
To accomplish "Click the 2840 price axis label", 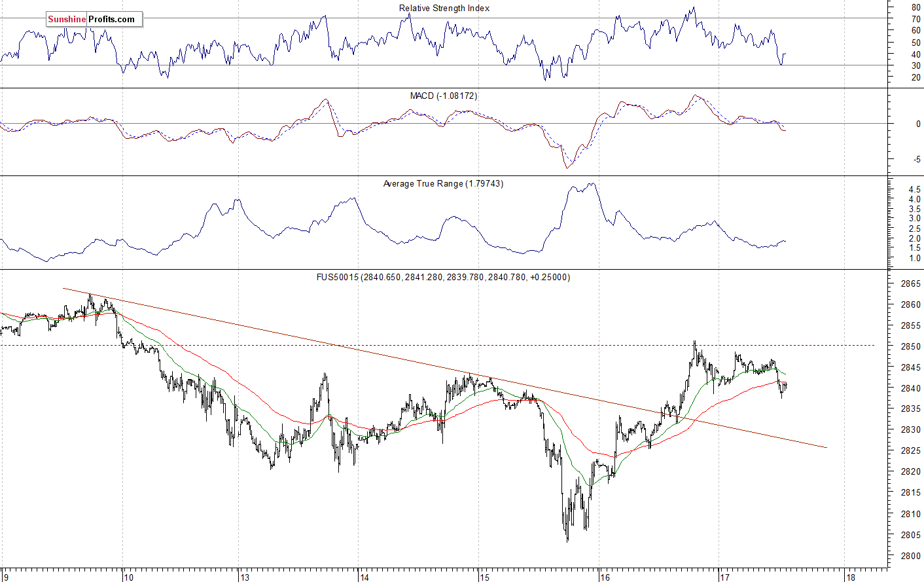I will point(912,388).
